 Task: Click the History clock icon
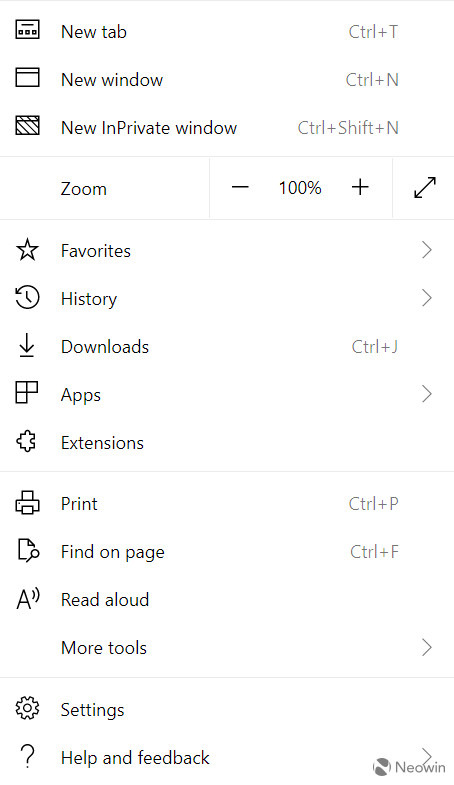point(27,297)
